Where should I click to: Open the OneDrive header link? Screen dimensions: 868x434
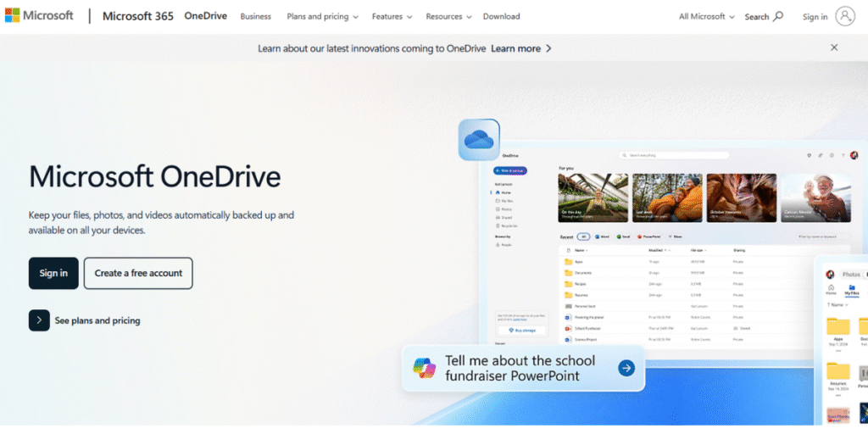205,16
